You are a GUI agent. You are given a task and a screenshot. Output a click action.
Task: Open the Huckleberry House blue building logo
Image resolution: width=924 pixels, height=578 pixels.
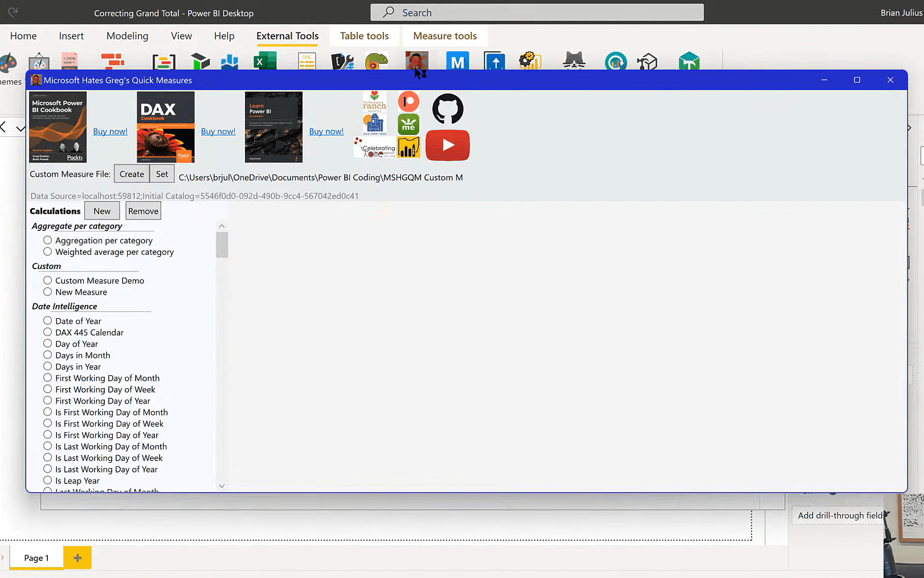click(x=374, y=124)
